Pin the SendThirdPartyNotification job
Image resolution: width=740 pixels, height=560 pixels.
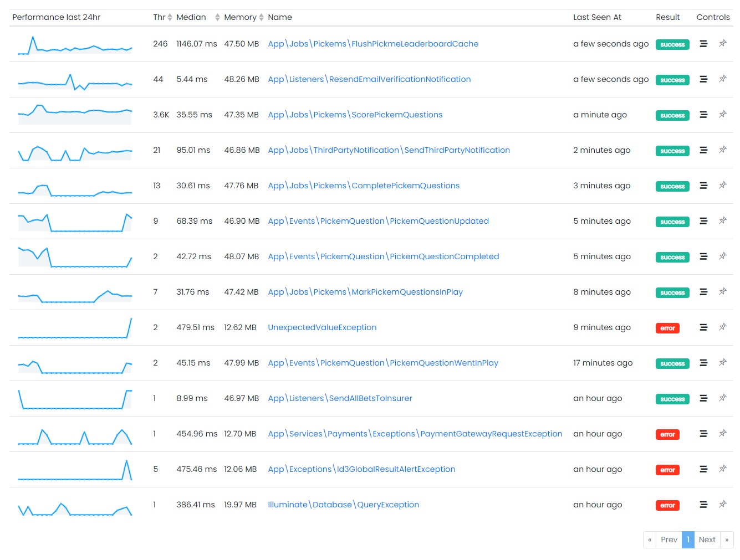point(723,150)
